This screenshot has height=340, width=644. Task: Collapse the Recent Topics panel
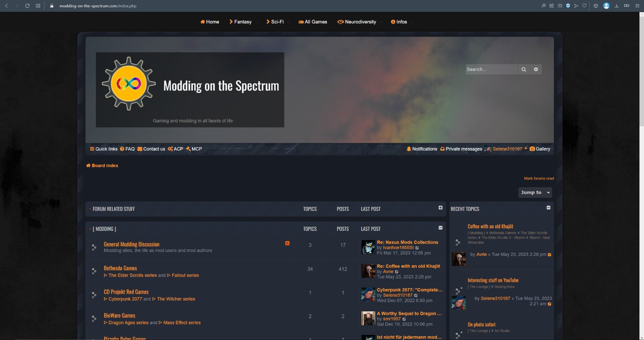pyautogui.click(x=548, y=208)
